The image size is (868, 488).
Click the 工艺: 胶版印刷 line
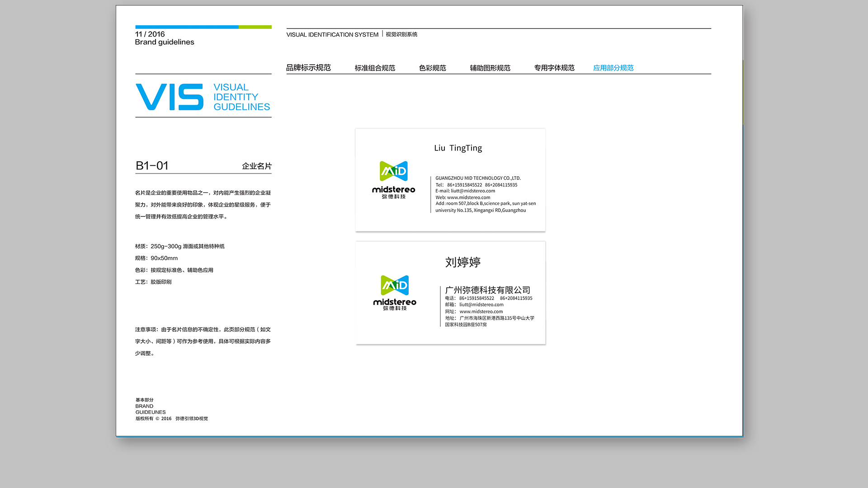click(153, 282)
